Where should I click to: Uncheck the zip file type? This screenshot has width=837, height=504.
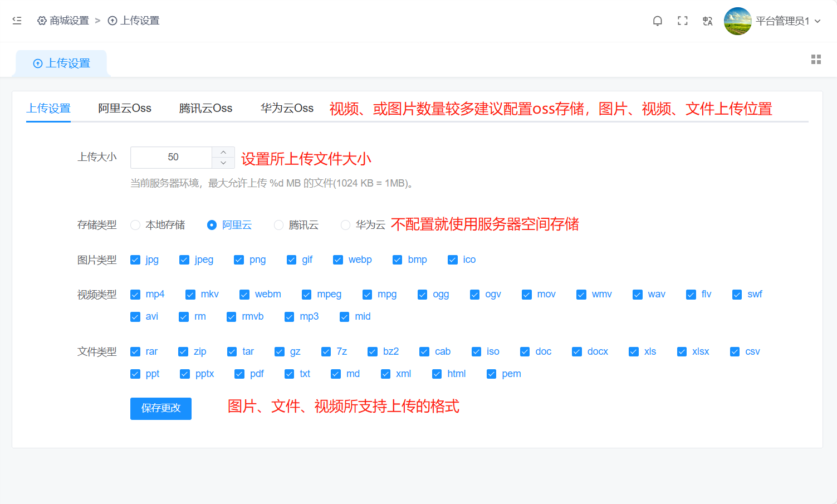click(x=183, y=352)
